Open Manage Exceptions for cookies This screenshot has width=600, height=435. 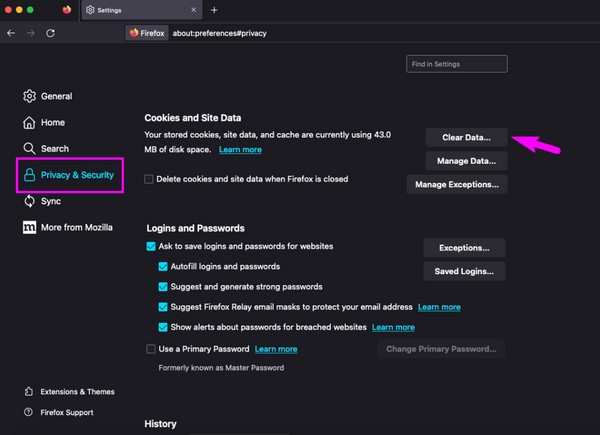click(457, 184)
